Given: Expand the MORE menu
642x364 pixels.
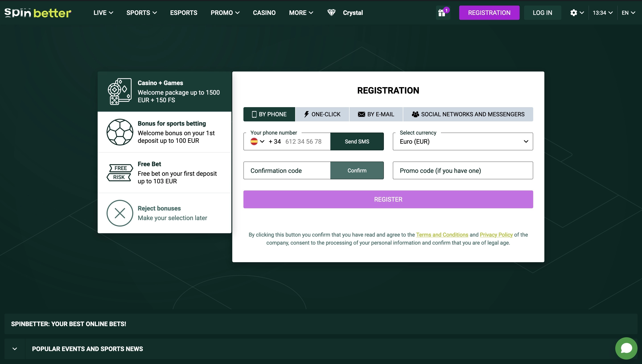Looking at the screenshot, I should [x=301, y=13].
